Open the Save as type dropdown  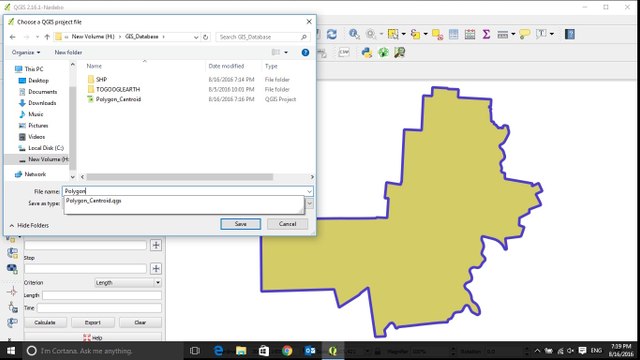pyautogui.click(x=309, y=203)
